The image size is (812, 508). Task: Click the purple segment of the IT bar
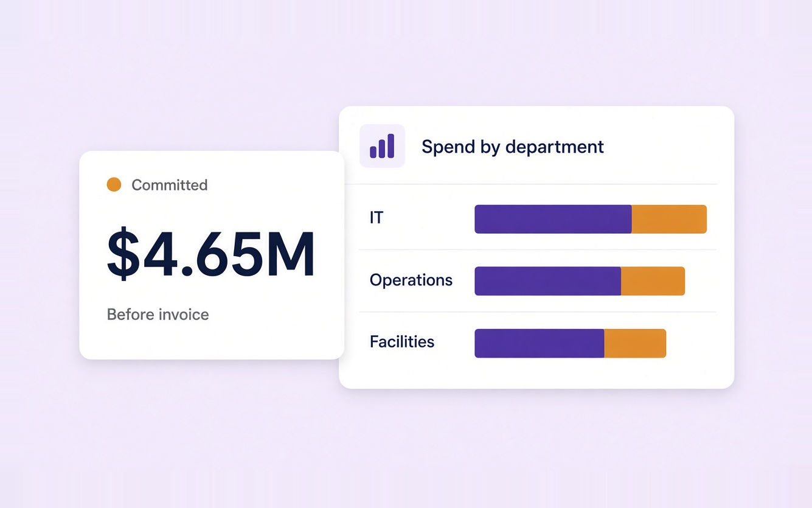tap(553, 219)
